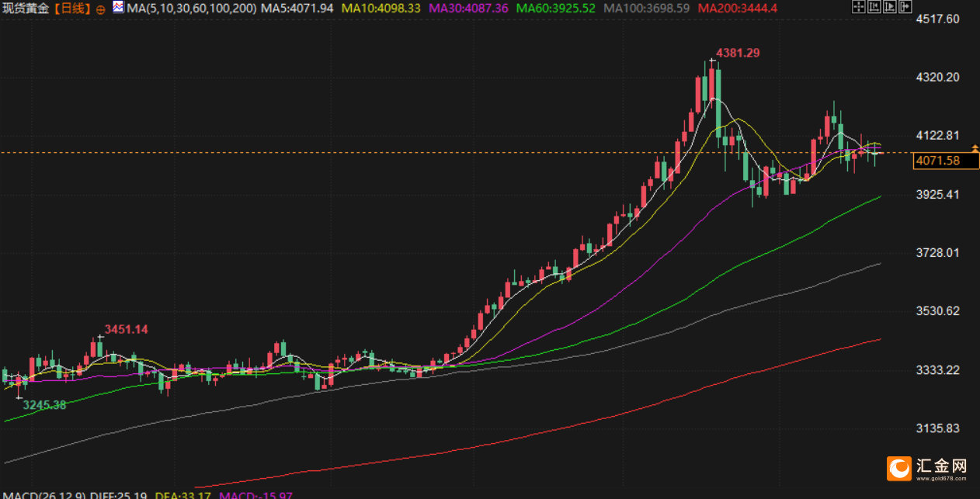Select the MA30:4087.36 indicator value
This screenshot has width=980, height=499.
[468, 8]
